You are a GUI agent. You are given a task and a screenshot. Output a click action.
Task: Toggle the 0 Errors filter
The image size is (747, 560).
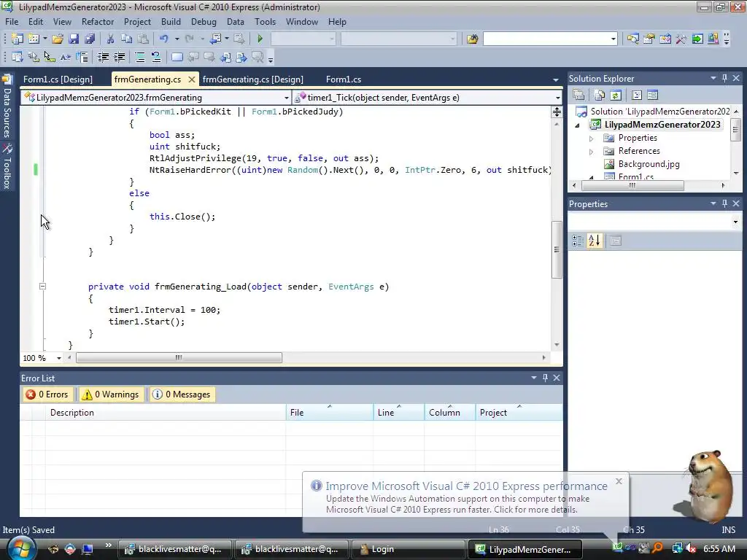pyautogui.click(x=47, y=394)
